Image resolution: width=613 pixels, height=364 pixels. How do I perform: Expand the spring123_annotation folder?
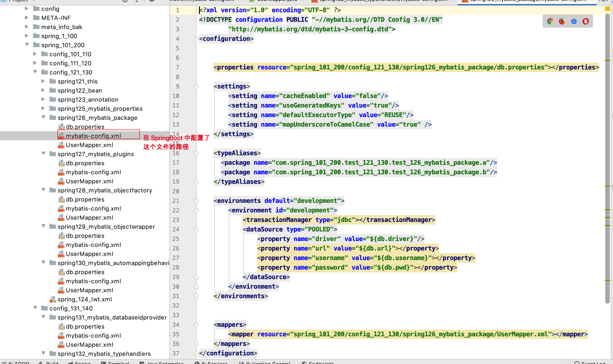click(43, 99)
